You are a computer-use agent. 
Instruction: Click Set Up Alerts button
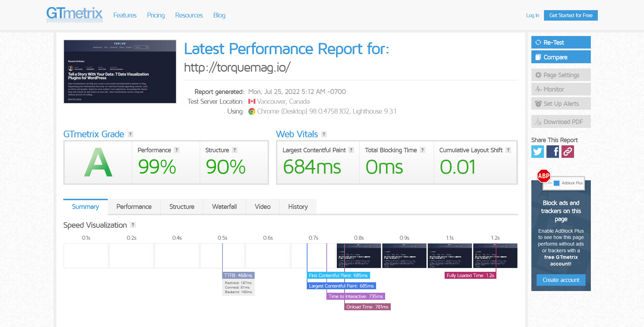click(561, 103)
